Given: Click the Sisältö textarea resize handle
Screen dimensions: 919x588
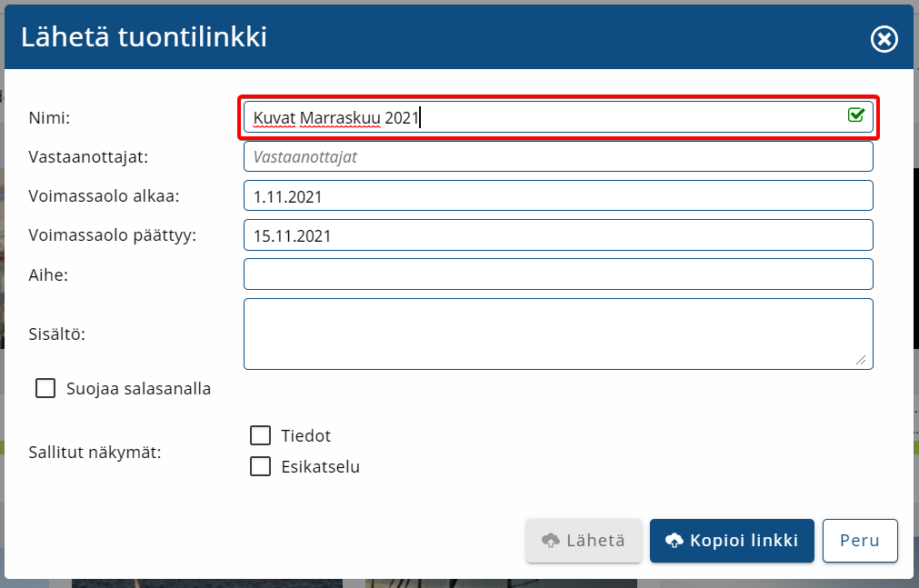Looking at the screenshot, I should point(861,359).
